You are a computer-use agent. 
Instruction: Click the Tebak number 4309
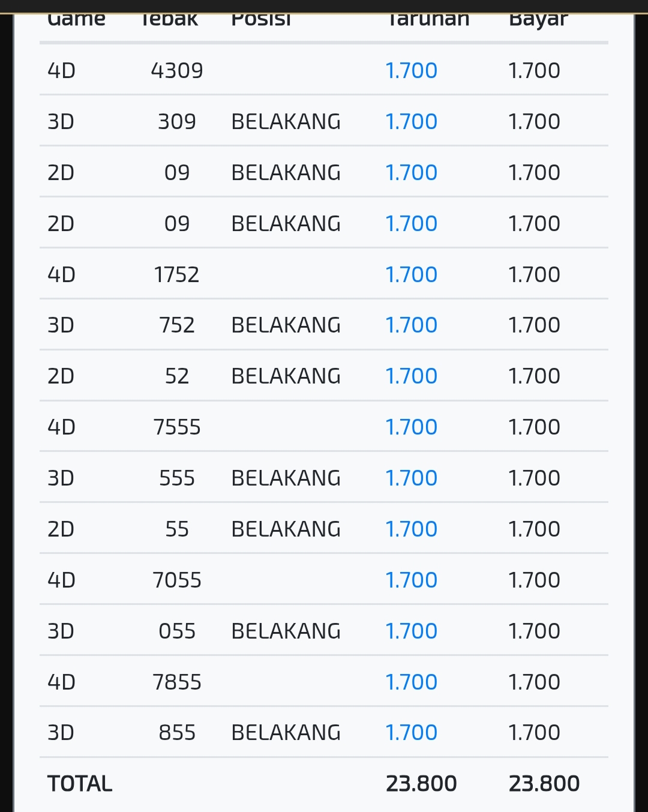coord(177,71)
